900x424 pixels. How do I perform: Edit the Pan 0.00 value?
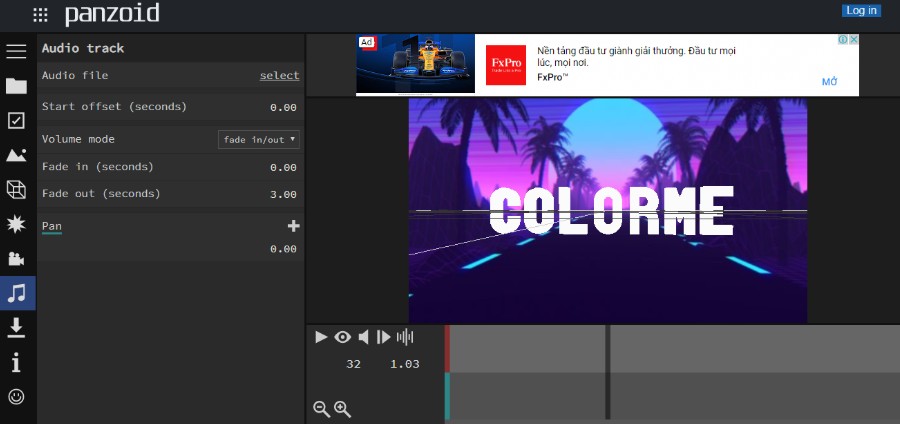[x=283, y=249]
